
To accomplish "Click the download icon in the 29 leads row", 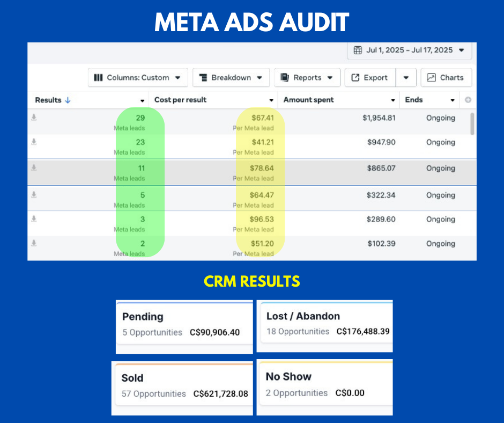I will [34, 118].
